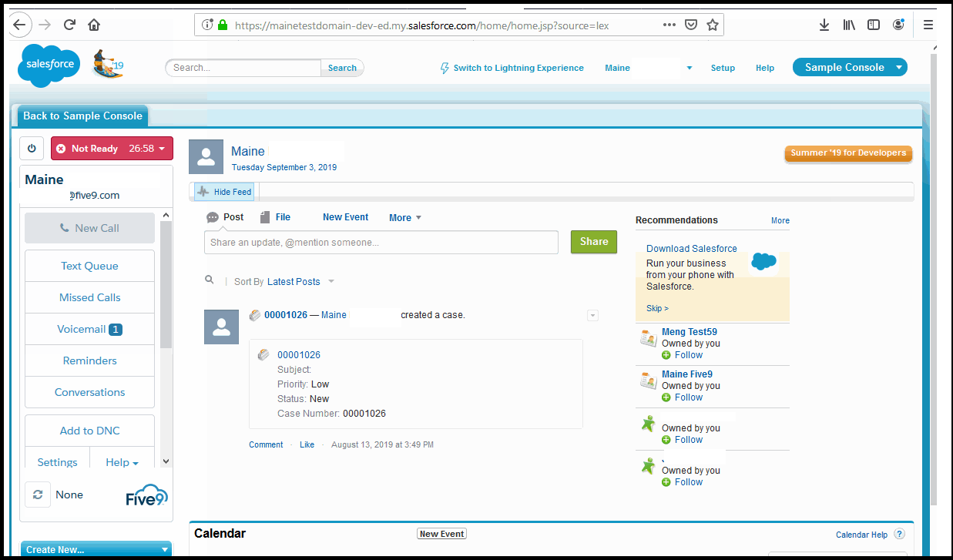This screenshot has height=560, width=953.
Task: Choose New Event in the publisher
Action: 345,217
